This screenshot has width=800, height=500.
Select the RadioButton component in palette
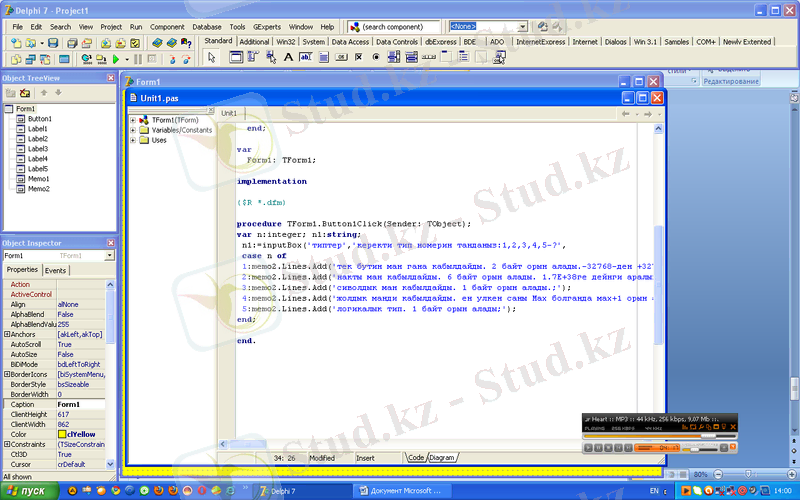coord(376,57)
